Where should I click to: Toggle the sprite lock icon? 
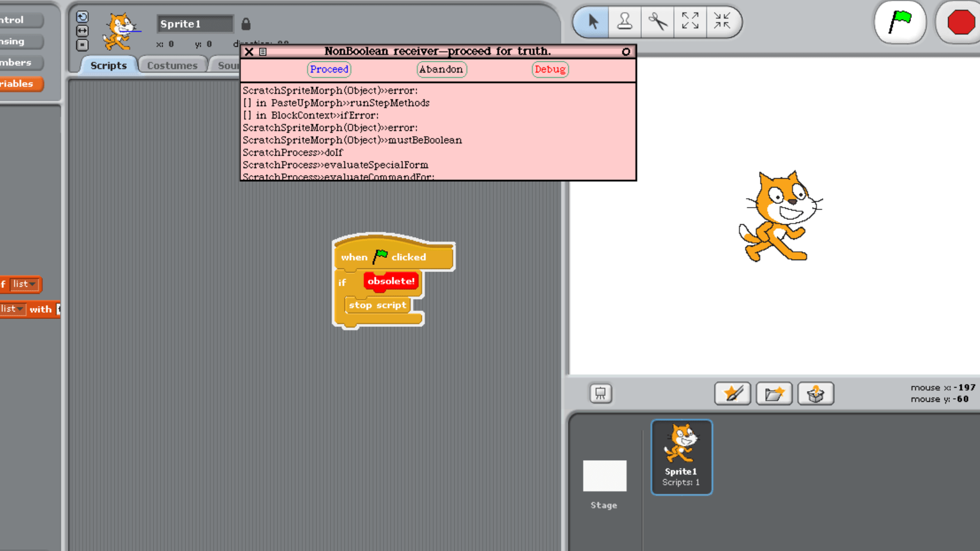(246, 24)
